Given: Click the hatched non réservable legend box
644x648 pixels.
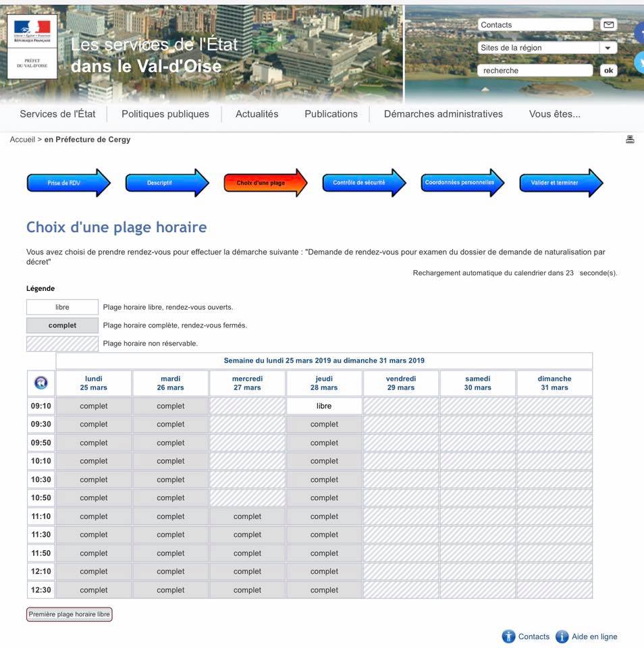Looking at the screenshot, I should [x=62, y=344].
